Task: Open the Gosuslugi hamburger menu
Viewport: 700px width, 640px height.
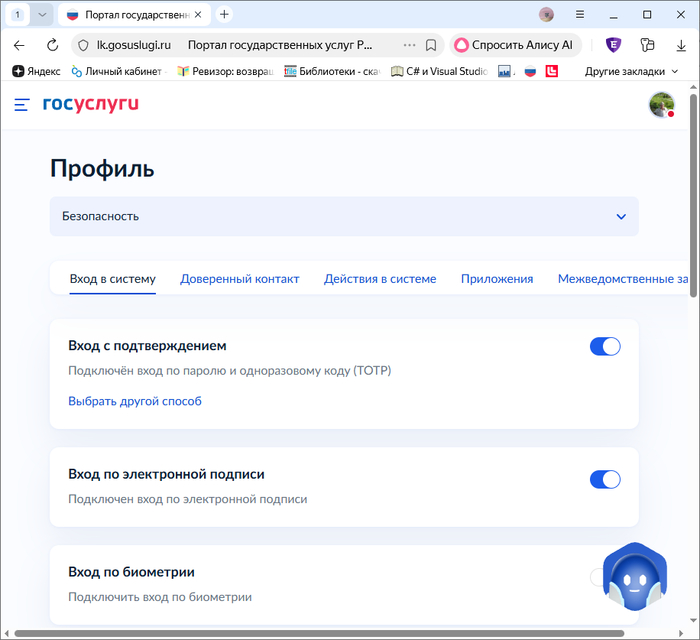Action: pos(22,104)
